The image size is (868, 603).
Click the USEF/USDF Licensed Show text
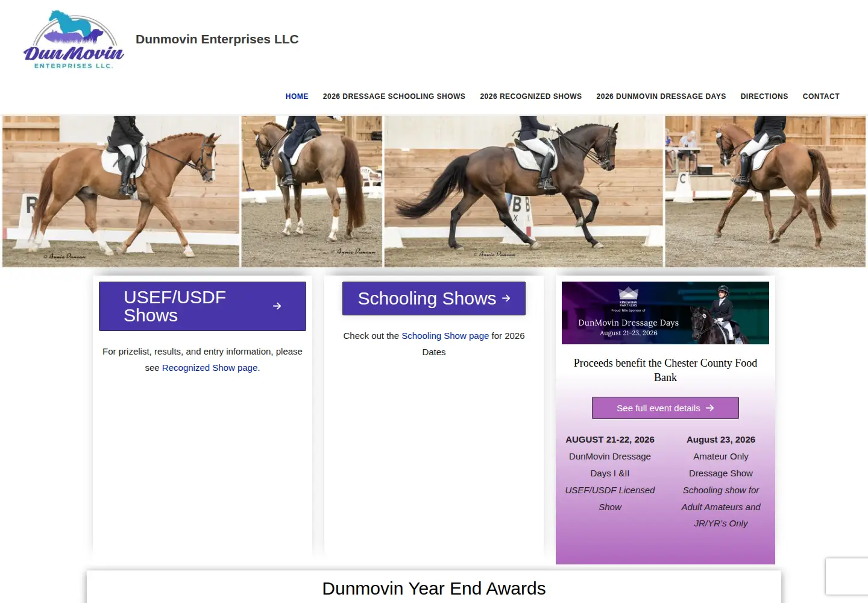click(x=610, y=499)
